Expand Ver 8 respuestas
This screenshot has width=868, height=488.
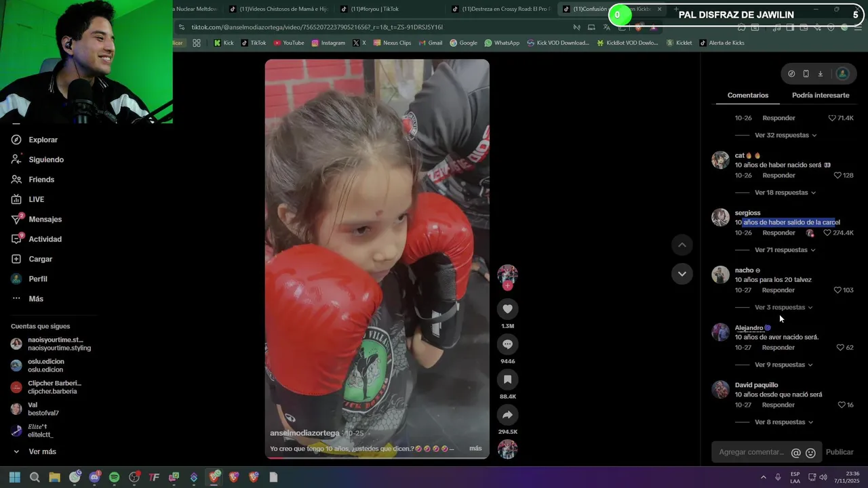[x=783, y=422]
